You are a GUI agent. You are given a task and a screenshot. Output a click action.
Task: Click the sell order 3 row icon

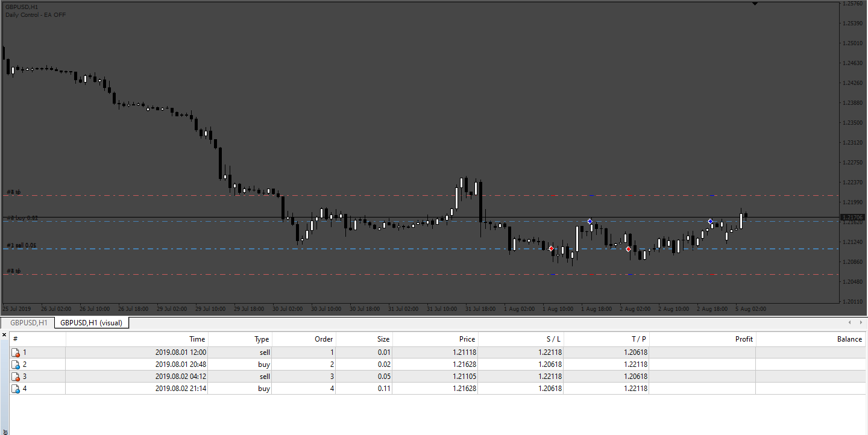[x=16, y=377]
